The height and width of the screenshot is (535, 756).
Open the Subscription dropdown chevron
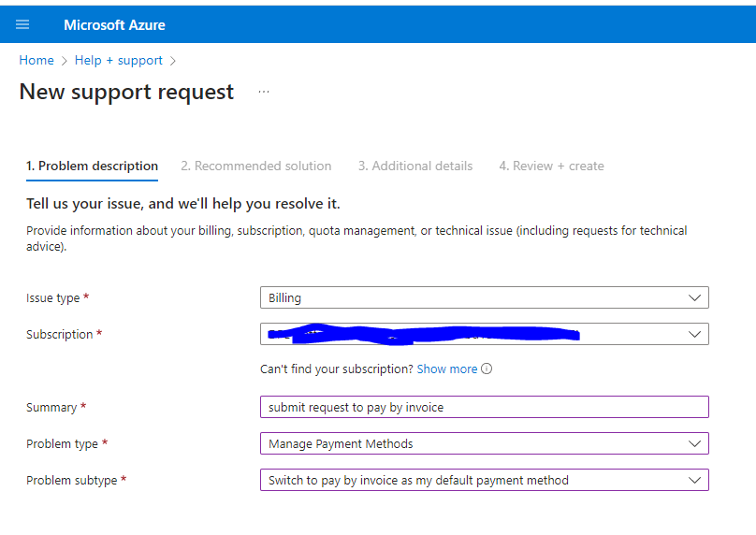click(694, 334)
